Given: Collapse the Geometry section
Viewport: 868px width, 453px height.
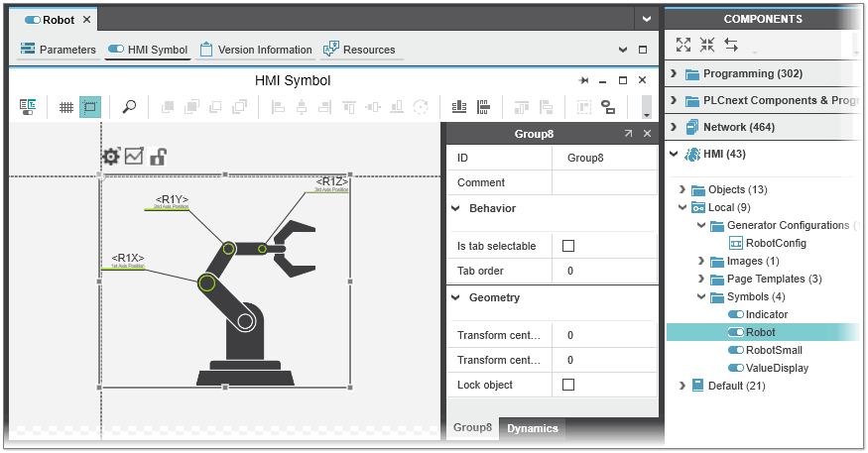Looking at the screenshot, I should pyautogui.click(x=456, y=297).
